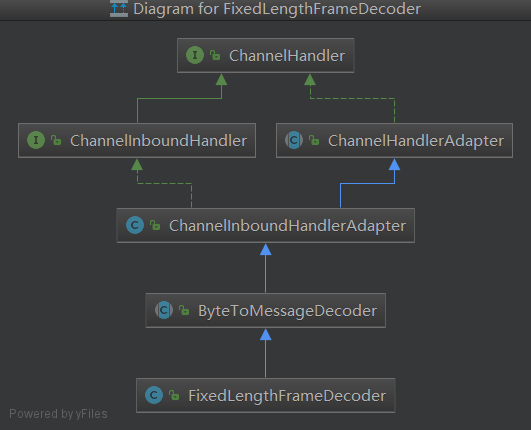Click ChannelHandler interface icon
531x430 pixels.
[x=195, y=55]
